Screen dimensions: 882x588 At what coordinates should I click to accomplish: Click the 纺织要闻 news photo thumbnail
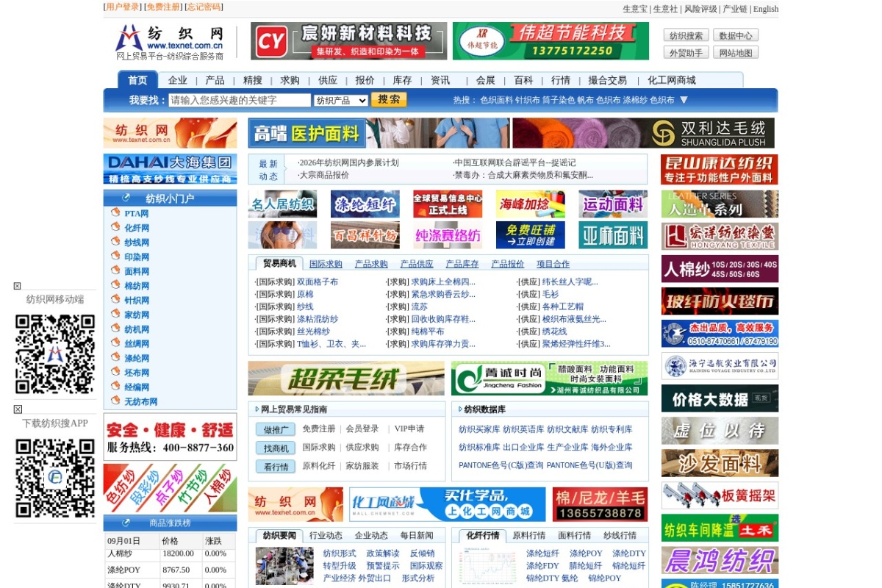click(x=284, y=566)
